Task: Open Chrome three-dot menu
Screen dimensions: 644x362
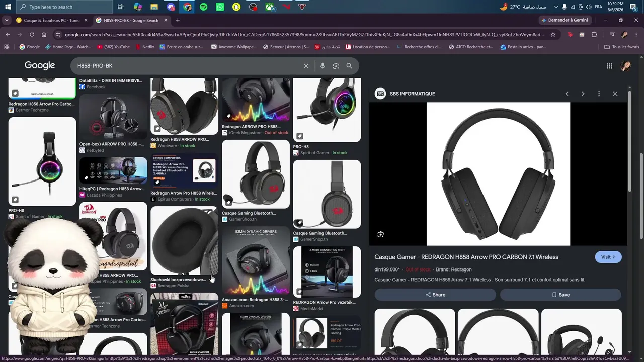Action: [636, 35]
